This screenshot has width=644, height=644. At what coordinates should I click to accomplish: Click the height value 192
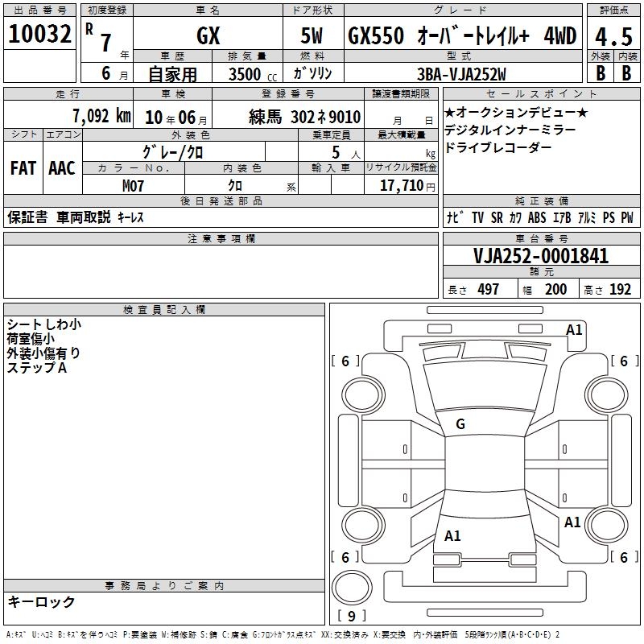pyautogui.click(x=620, y=289)
